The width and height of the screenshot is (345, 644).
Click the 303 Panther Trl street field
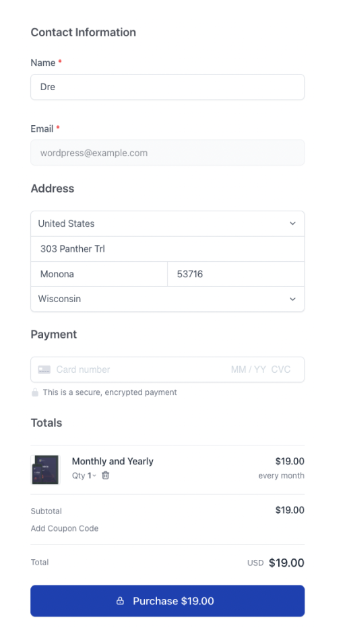167,249
